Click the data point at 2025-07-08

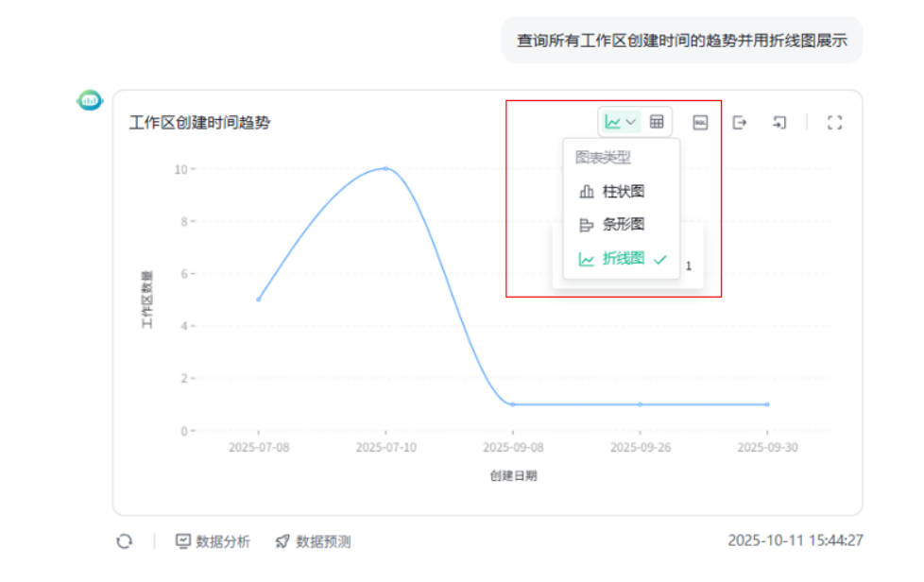[258, 300]
